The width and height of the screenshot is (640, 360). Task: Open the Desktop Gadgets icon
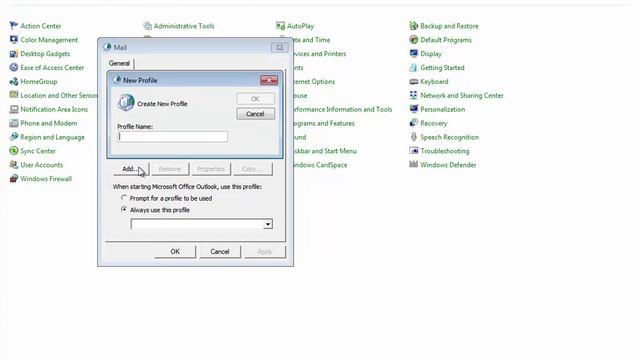click(x=13, y=53)
